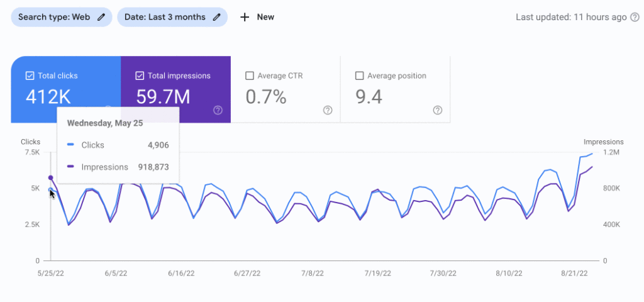Click the pencil icon on Search type chip
Screen dimensions: 644x302
pos(101,17)
